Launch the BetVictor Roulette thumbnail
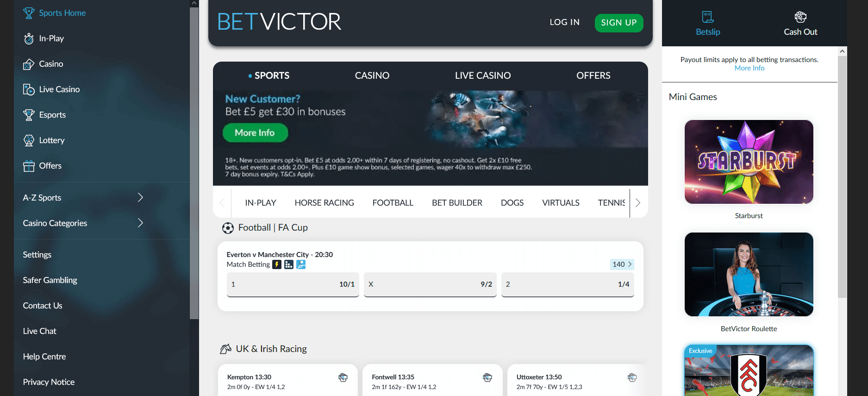The height and width of the screenshot is (396, 868). tap(749, 275)
